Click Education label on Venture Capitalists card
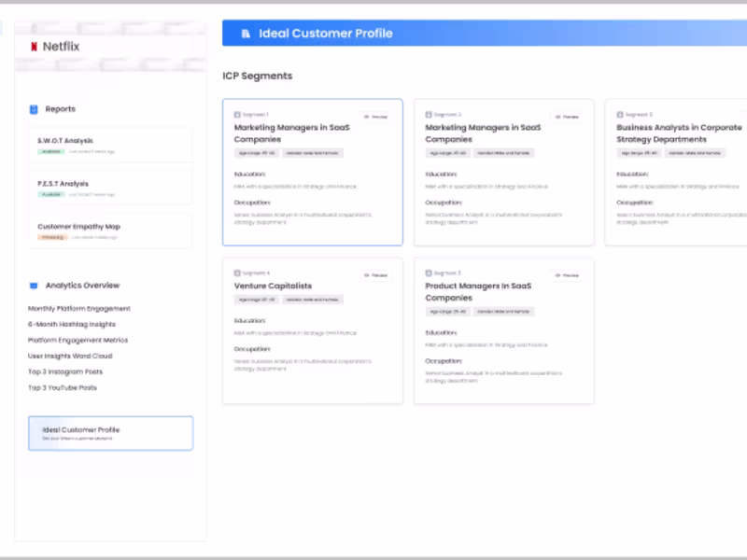This screenshot has width=747, height=560. point(249,321)
